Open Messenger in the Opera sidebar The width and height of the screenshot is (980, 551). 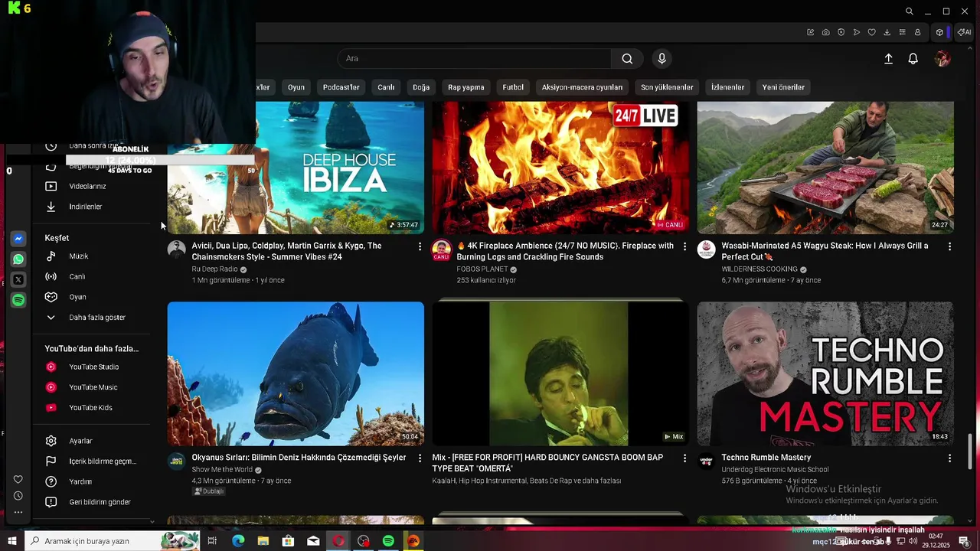[18, 239]
